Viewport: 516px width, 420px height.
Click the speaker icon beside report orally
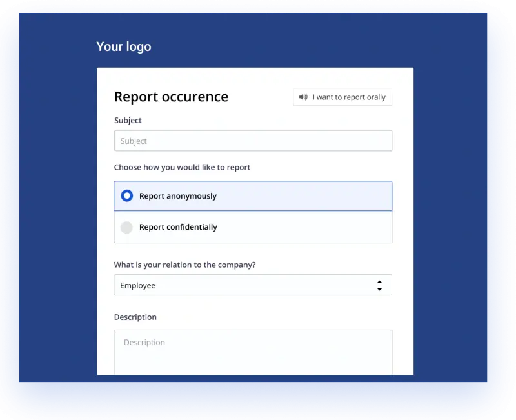[303, 97]
